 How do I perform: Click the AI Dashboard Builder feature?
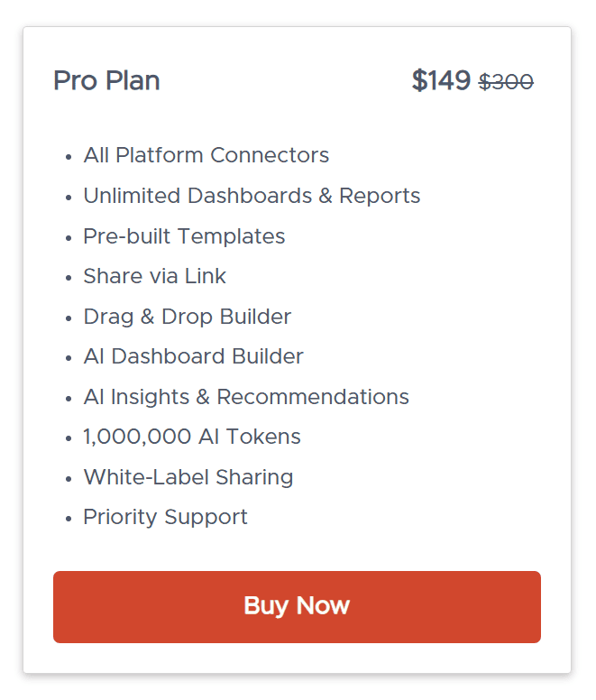click(193, 356)
